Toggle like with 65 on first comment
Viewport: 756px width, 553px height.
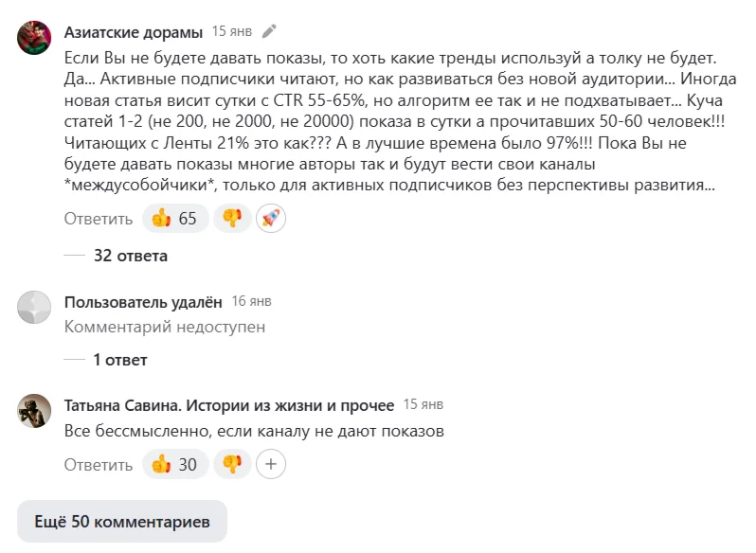pos(175,219)
